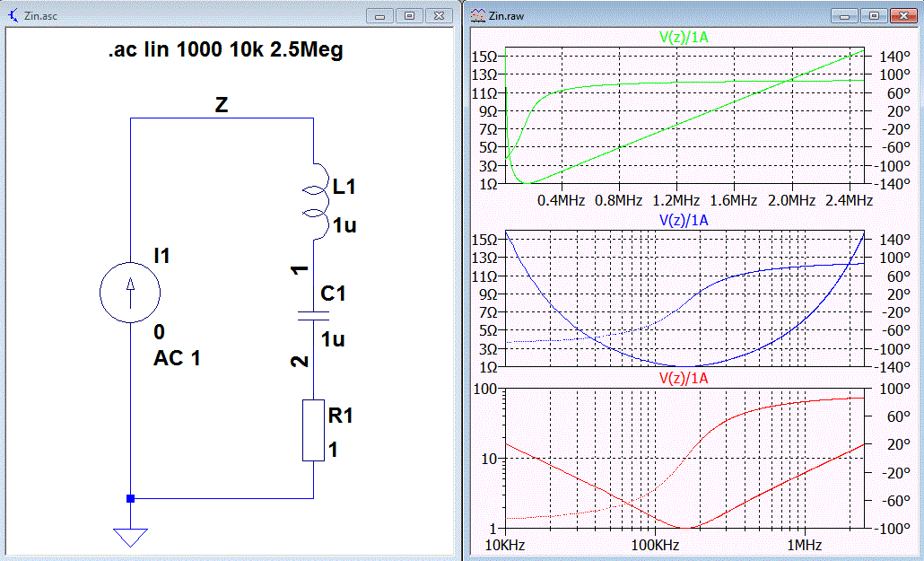Click the AC 1 source value

pyautogui.click(x=177, y=358)
